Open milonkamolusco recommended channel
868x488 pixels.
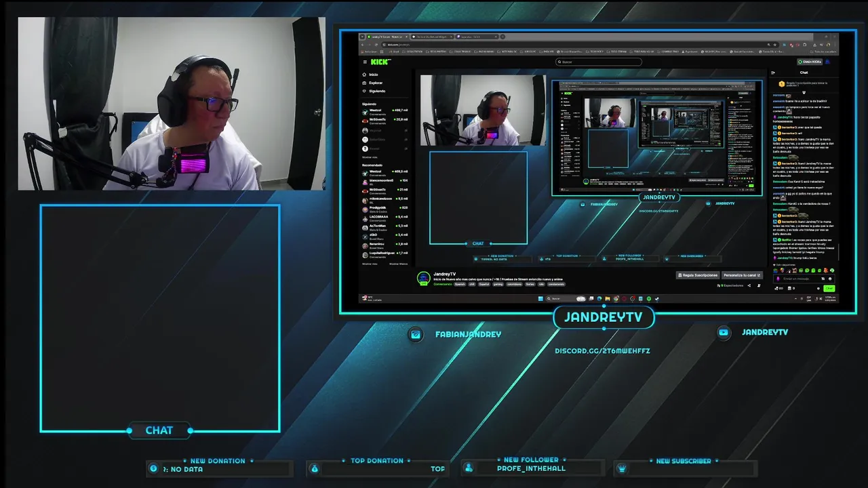click(385, 200)
